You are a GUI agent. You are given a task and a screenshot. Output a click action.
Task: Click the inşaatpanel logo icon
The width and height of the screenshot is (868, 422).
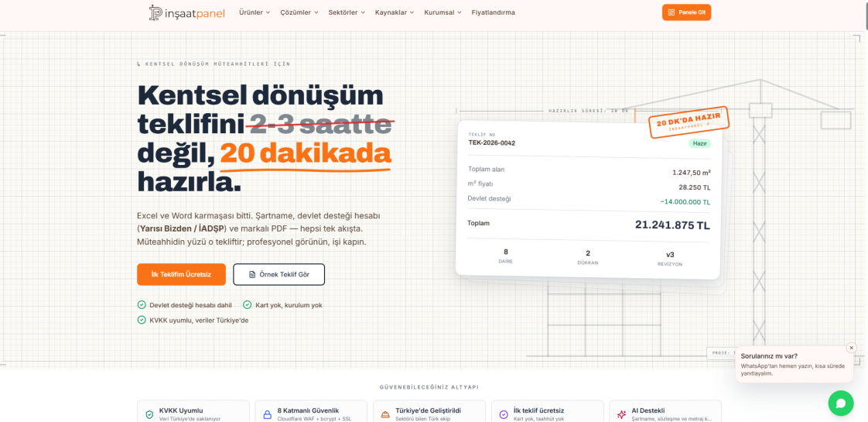pos(155,12)
